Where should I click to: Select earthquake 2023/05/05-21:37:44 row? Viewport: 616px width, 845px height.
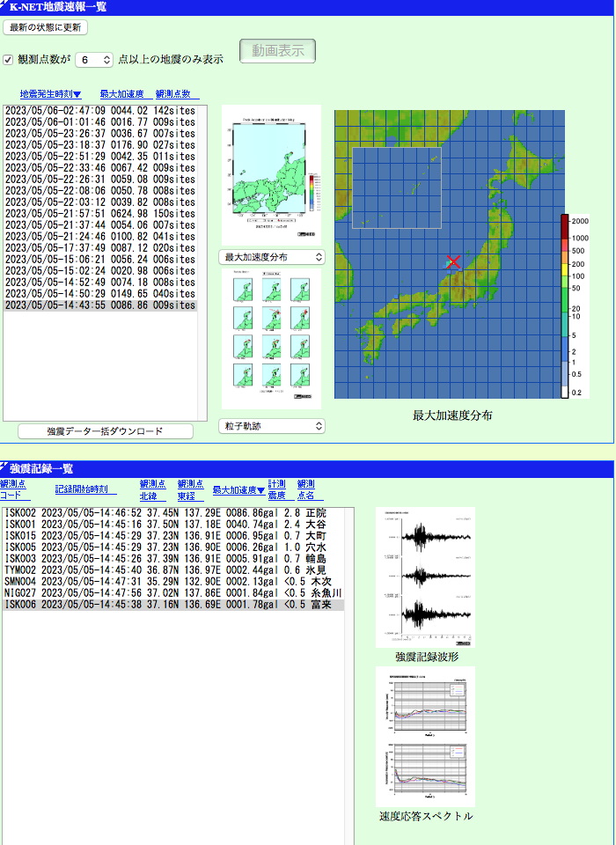click(100, 225)
